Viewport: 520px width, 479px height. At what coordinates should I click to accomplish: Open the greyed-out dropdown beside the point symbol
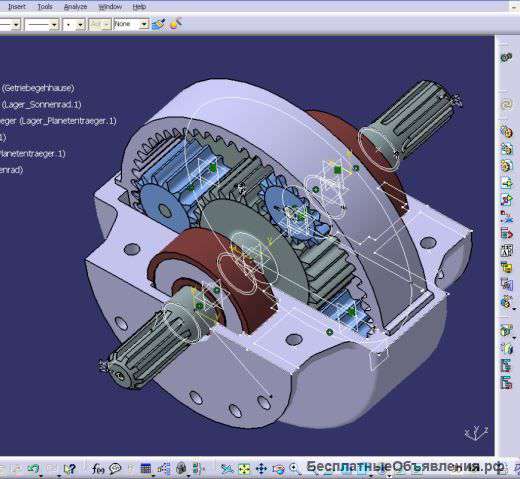pos(100,24)
